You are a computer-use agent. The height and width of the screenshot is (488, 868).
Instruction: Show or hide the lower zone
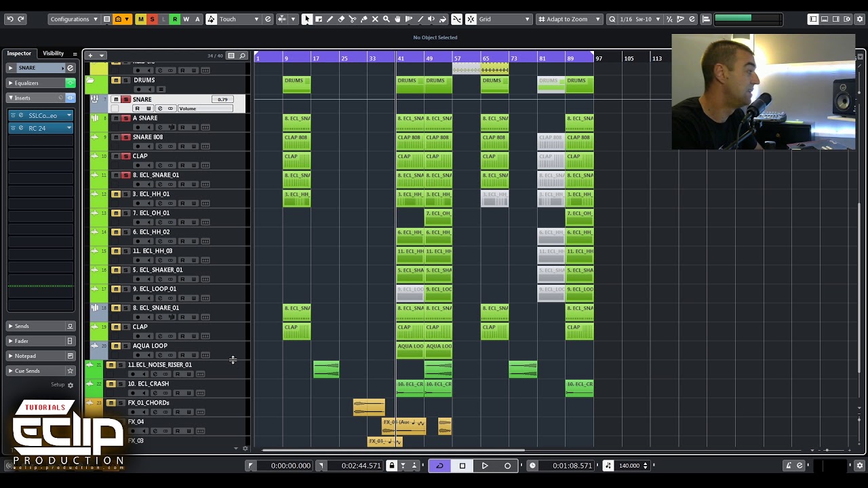tap(825, 19)
